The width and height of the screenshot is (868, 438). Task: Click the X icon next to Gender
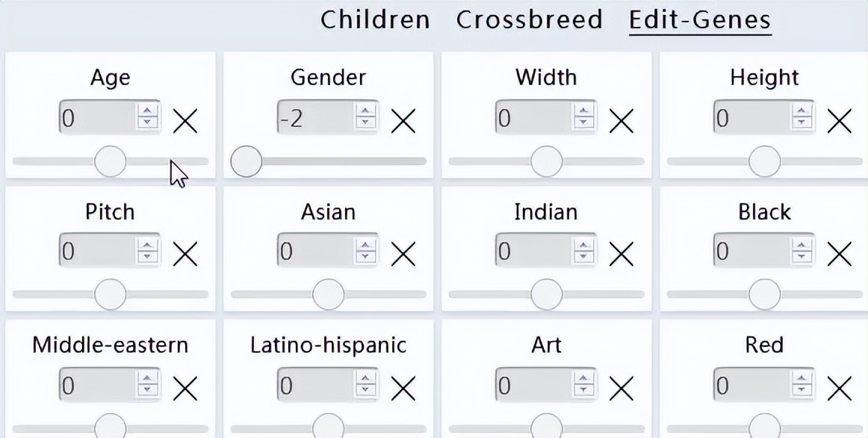403,120
